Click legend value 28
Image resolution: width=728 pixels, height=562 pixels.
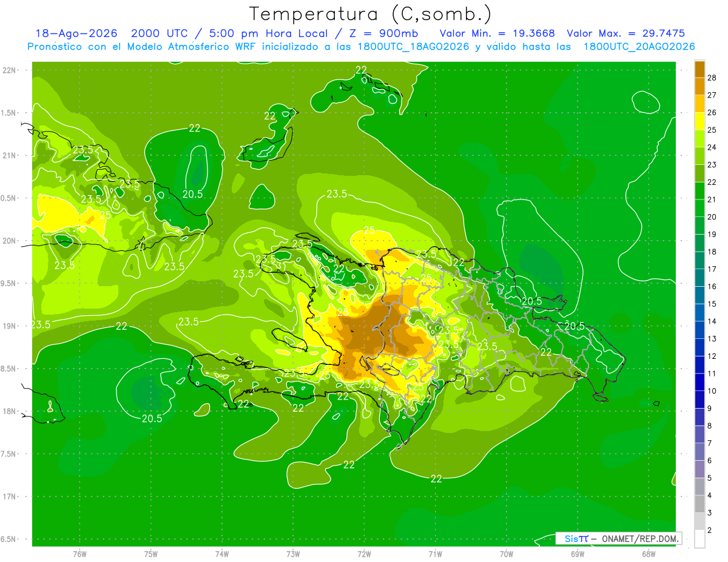(712, 78)
